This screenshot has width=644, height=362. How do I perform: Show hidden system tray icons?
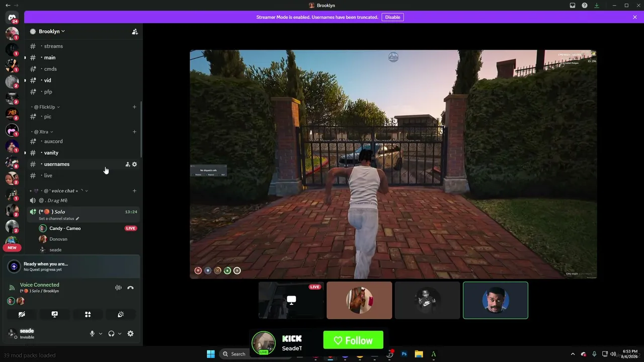coord(573,354)
